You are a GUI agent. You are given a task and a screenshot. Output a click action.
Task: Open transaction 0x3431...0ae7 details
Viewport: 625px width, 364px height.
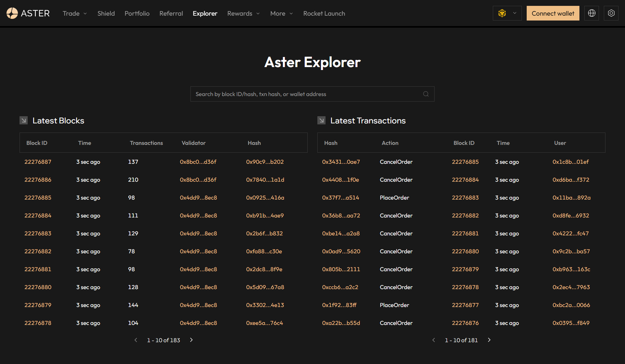point(341,162)
